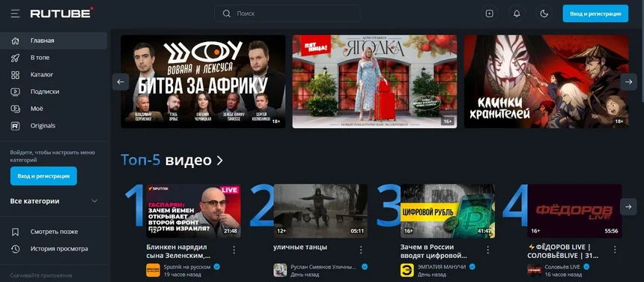This screenshot has height=282, width=644.
Task: Open История просмотра
Action: coord(53,249)
